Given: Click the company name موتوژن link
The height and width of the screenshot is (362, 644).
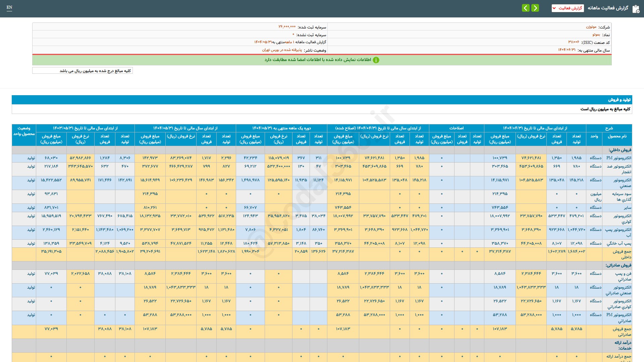Looking at the screenshot, I should [x=591, y=27].
